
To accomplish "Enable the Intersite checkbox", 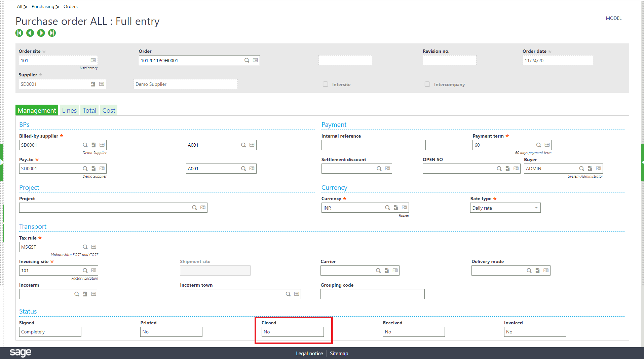I will 325,84.
